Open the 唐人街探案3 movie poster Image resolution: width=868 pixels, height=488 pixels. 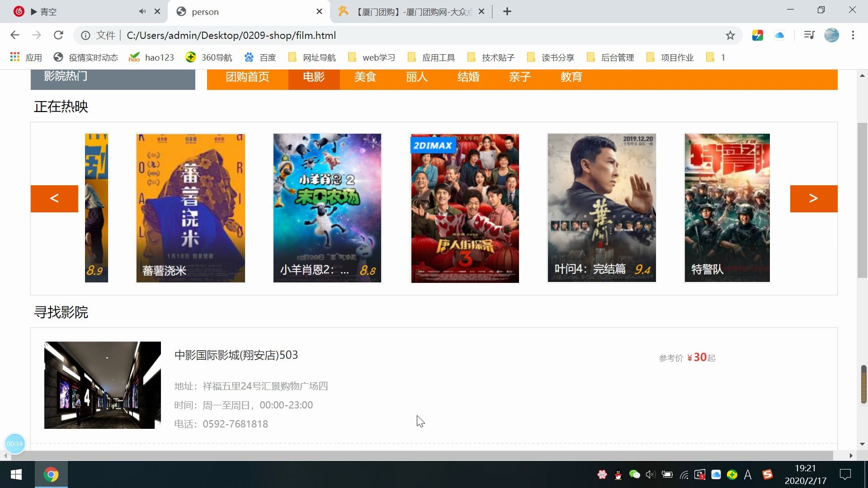[465, 208]
